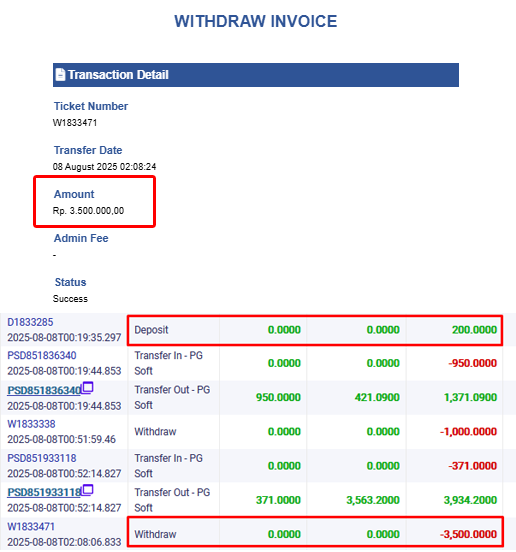516x552 pixels.
Task: Click the WITHDRAW INVOICE heading
Action: pos(256,21)
